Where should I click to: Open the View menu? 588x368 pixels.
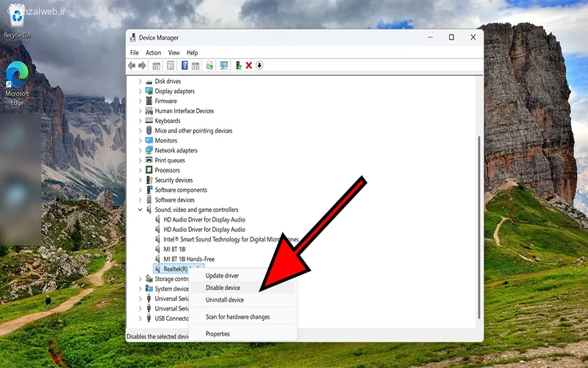pyautogui.click(x=173, y=53)
